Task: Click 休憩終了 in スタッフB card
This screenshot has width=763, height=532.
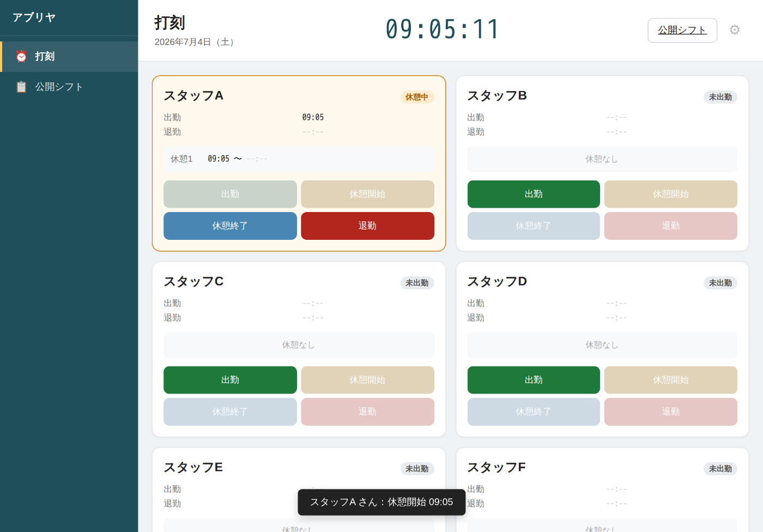Action: point(534,226)
